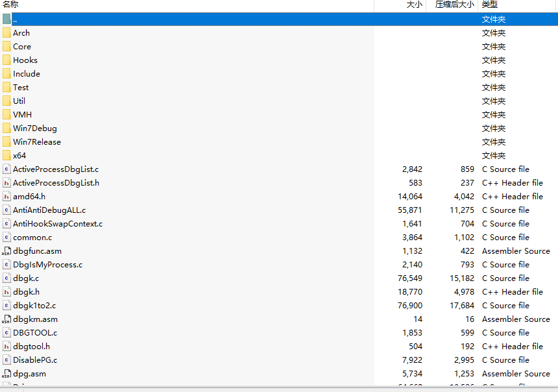Image resolution: width=558 pixels, height=392 pixels.
Task: Click the Arch folder icon
Action: click(x=6, y=33)
